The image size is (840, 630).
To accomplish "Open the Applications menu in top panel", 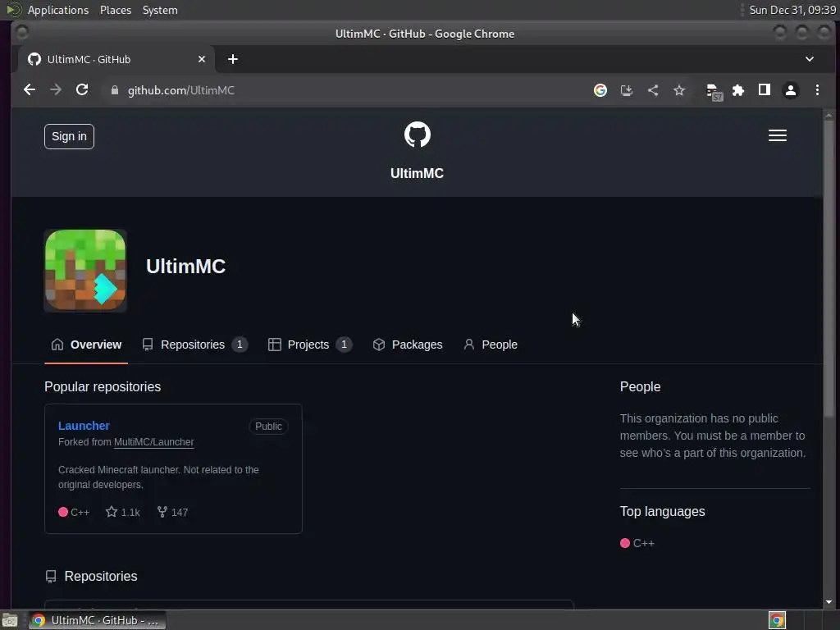I will 58,10.
